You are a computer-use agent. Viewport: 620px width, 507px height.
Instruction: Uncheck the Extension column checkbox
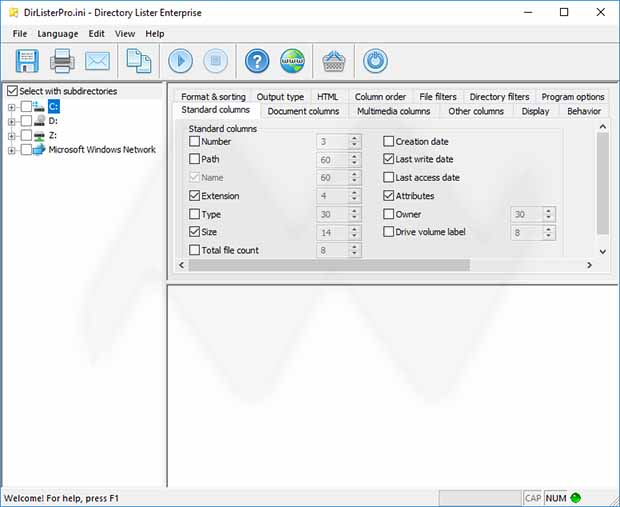194,196
